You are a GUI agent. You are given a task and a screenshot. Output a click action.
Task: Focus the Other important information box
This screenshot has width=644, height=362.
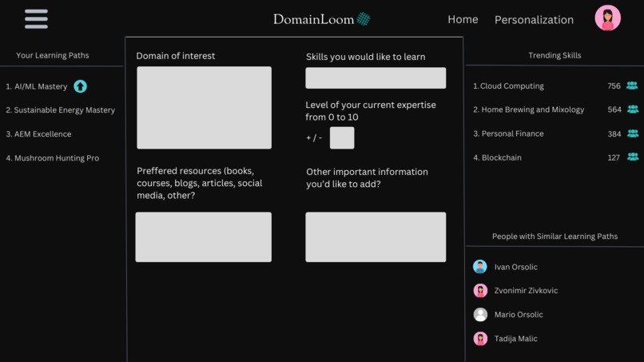coord(376,237)
